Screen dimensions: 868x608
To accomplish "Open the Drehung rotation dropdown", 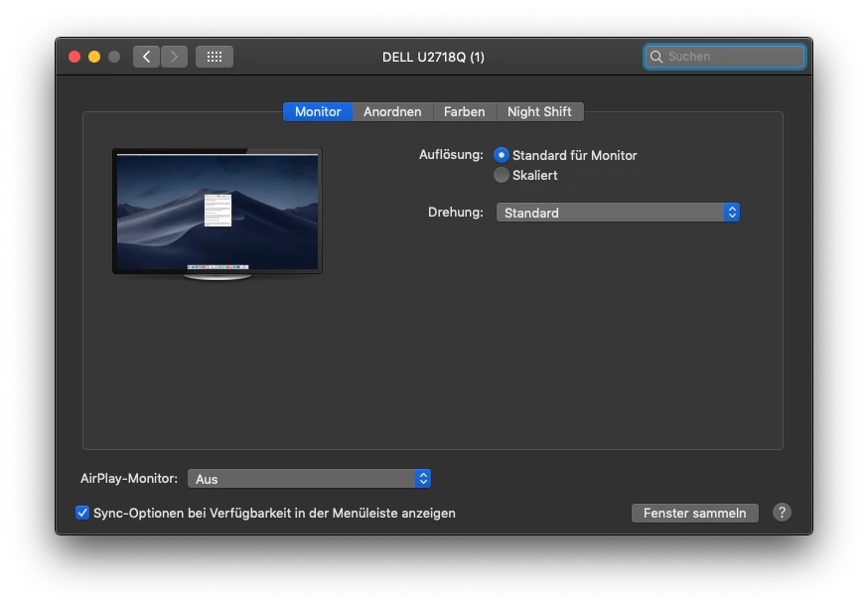I will (x=618, y=213).
